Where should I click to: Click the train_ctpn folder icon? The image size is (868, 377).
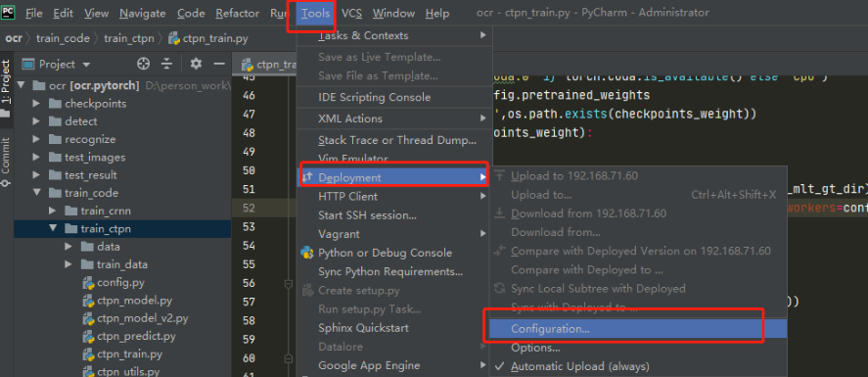[70, 228]
